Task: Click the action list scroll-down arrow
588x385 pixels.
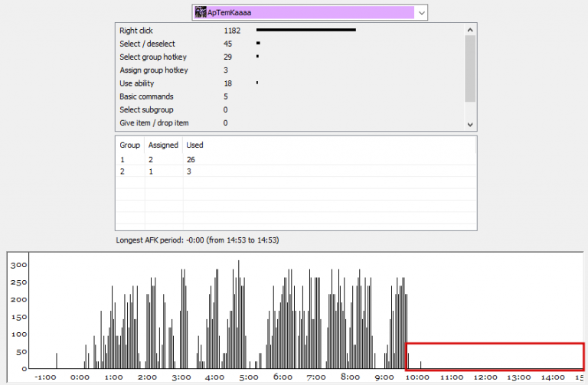Action: 470,125
